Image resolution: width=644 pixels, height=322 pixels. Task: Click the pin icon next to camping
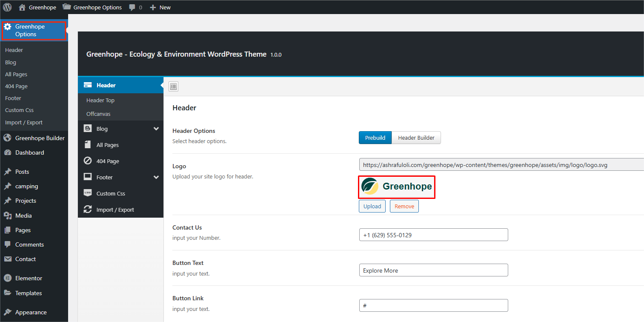tap(8, 186)
